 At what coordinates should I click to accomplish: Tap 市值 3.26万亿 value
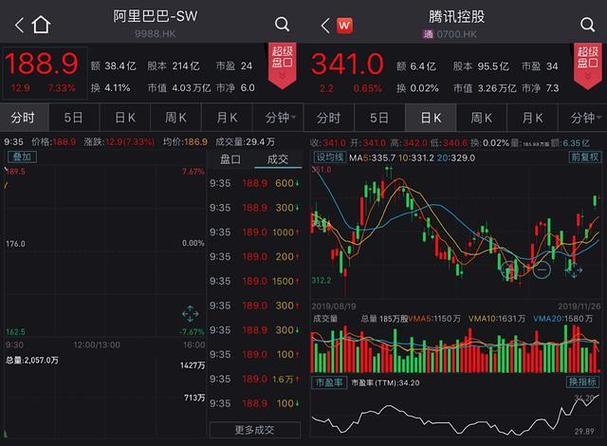coord(485,88)
